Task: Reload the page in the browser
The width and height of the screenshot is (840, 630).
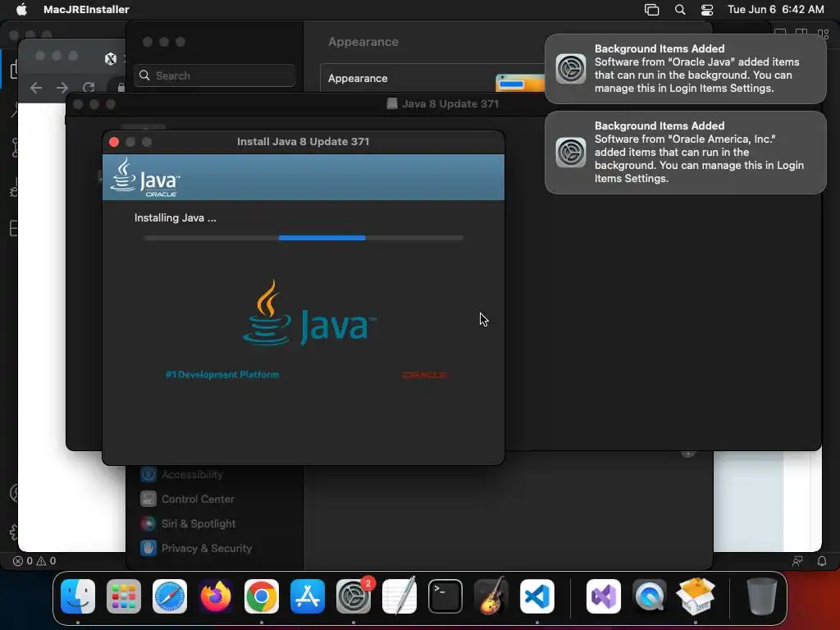Action: [89, 87]
